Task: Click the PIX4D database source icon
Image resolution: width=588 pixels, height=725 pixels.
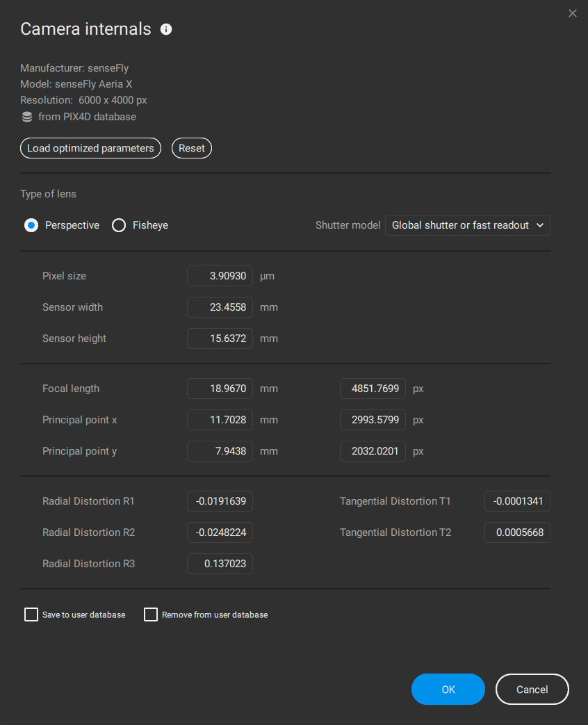Action: pyautogui.click(x=26, y=117)
